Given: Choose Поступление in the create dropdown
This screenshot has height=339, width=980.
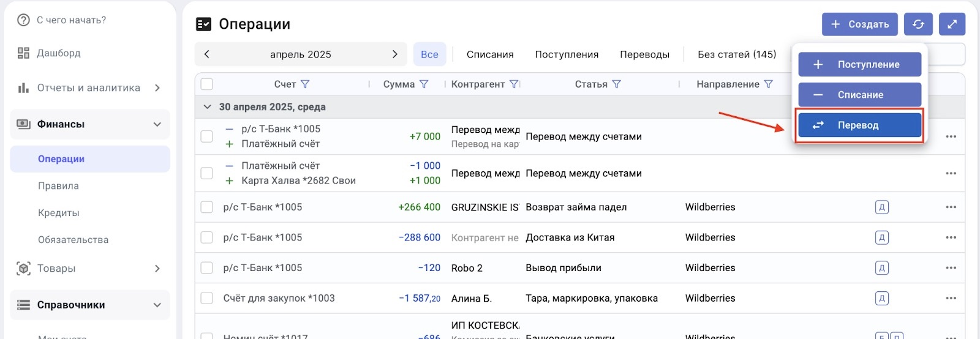Looking at the screenshot, I should click(x=859, y=65).
